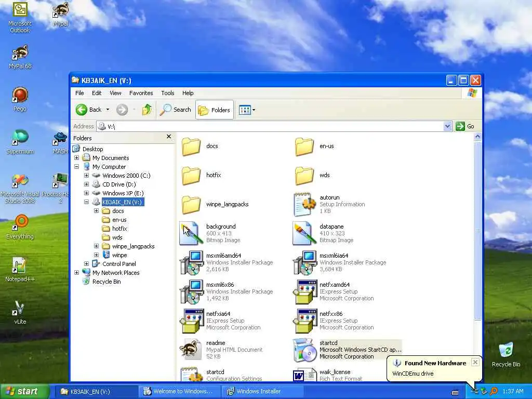Select readme Mypal HTML document

click(191, 350)
